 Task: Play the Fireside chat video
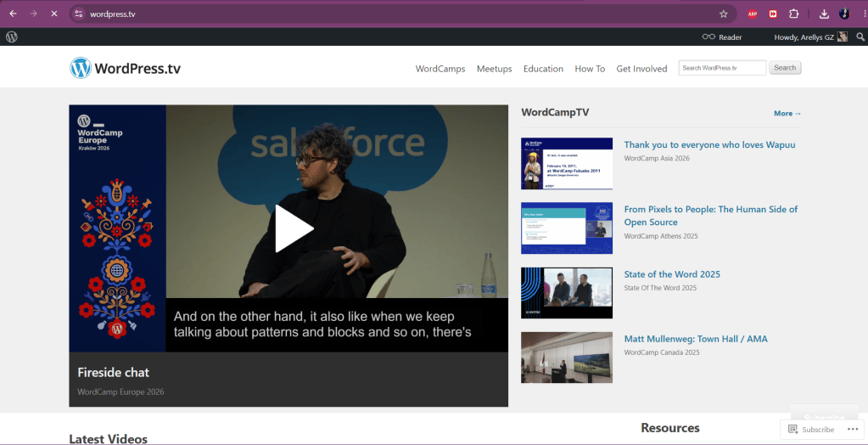click(294, 228)
